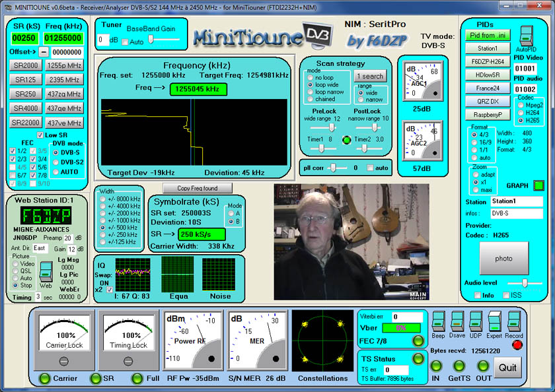The width and height of the screenshot is (555, 392).
Task: Flip the Beep switch
Action: 438,320
